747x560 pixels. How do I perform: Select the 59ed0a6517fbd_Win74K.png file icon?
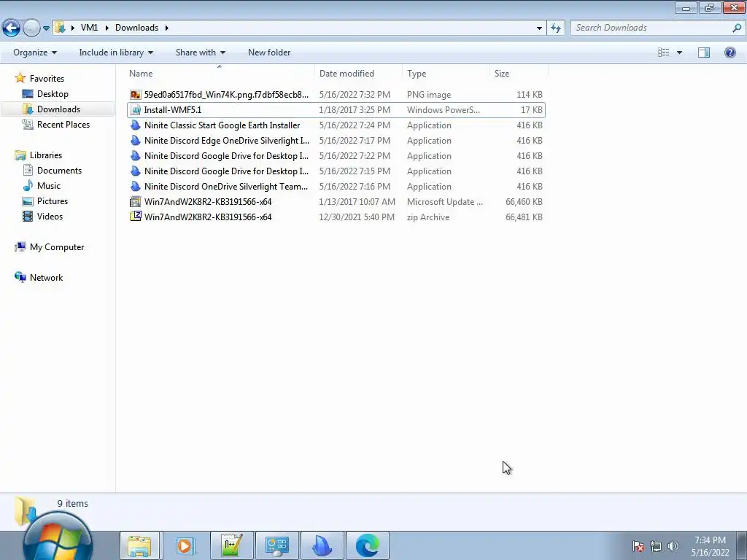point(135,95)
